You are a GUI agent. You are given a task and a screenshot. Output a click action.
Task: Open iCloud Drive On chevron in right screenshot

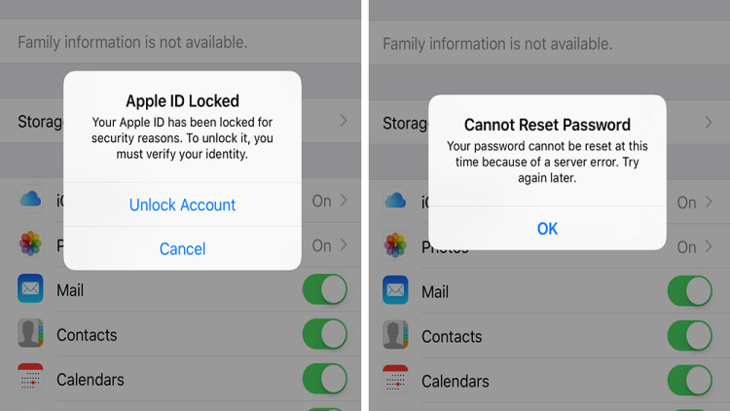tap(709, 202)
